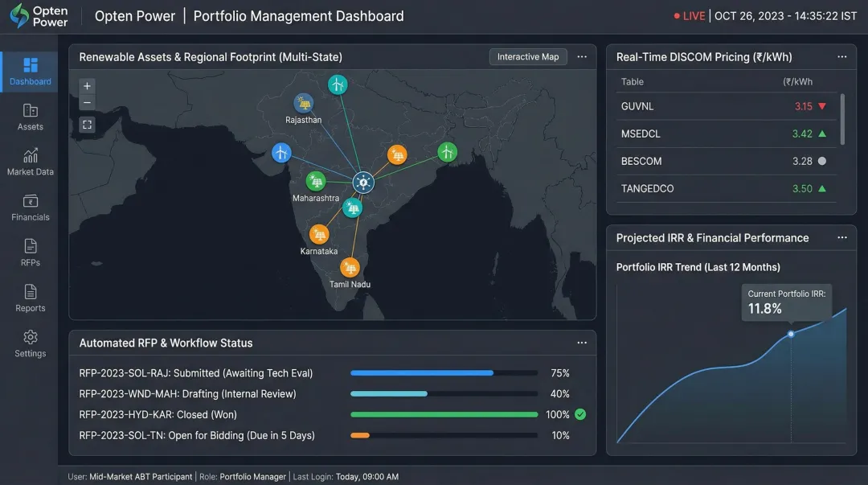Click the RFP-2023-SOL-RAJ 75% progress bar
868x485 pixels.
[x=444, y=372]
